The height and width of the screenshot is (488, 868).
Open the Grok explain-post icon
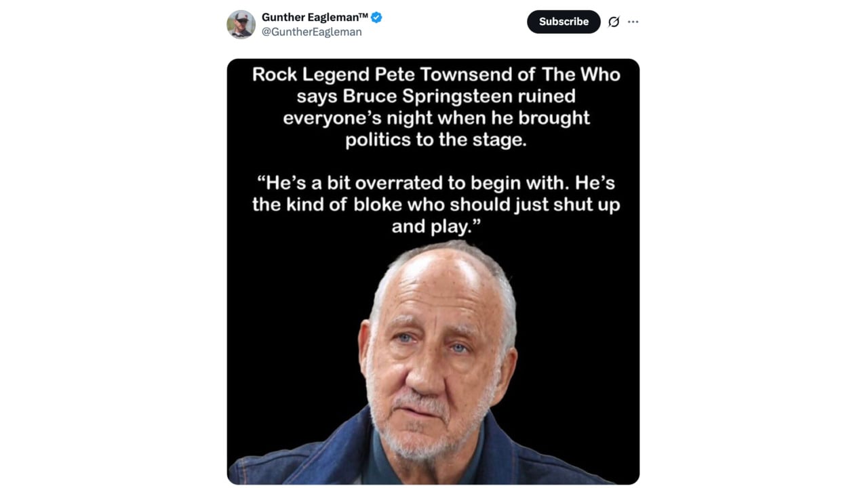click(614, 22)
